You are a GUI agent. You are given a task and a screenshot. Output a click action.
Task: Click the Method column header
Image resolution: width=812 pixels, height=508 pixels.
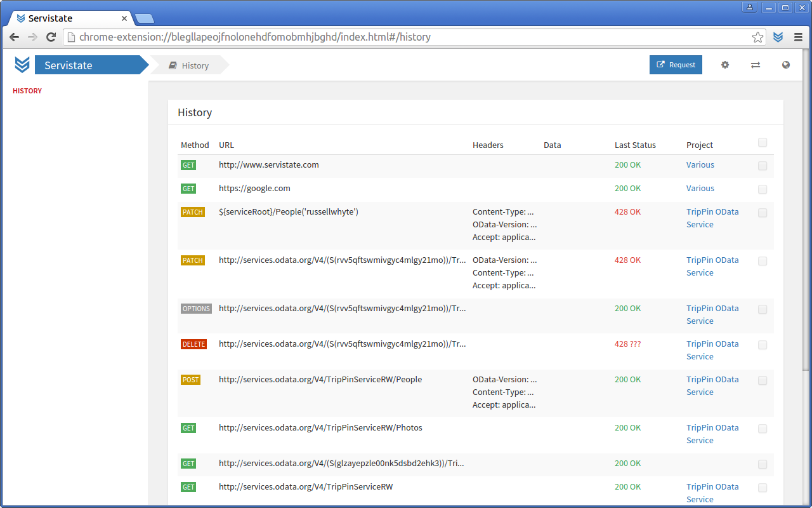195,145
